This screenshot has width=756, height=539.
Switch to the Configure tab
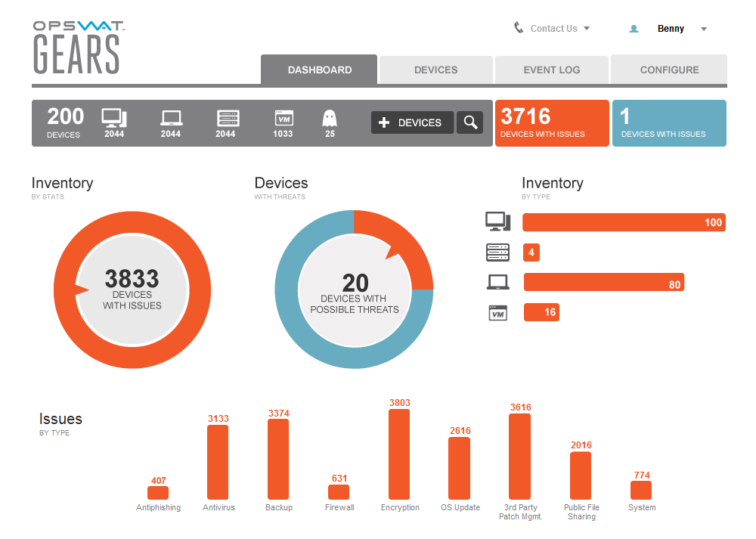coord(669,70)
